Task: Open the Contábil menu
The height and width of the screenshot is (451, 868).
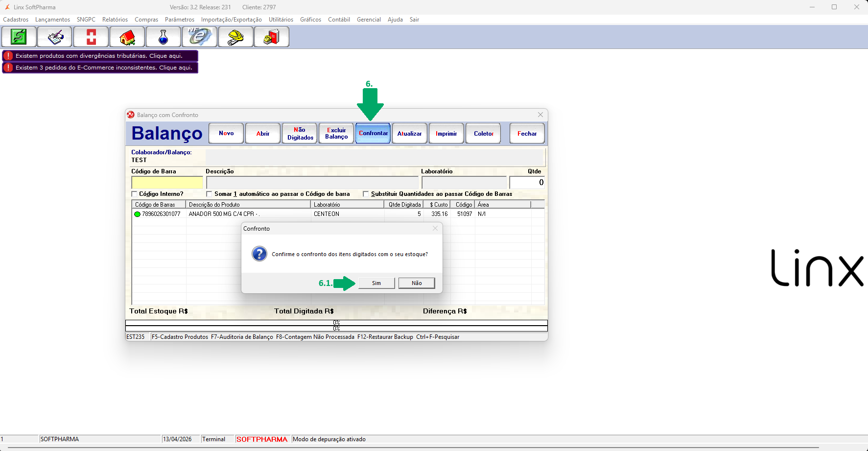Action: (339, 20)
